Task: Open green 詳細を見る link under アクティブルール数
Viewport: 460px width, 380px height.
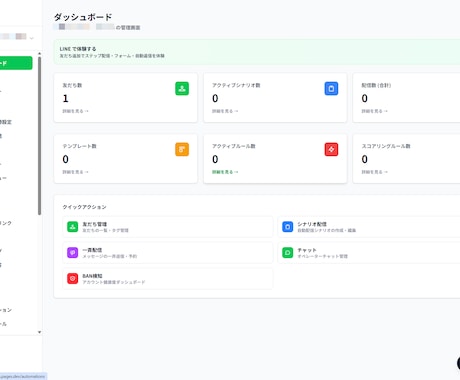Action: pyautogui.click(x=225, y=172)
